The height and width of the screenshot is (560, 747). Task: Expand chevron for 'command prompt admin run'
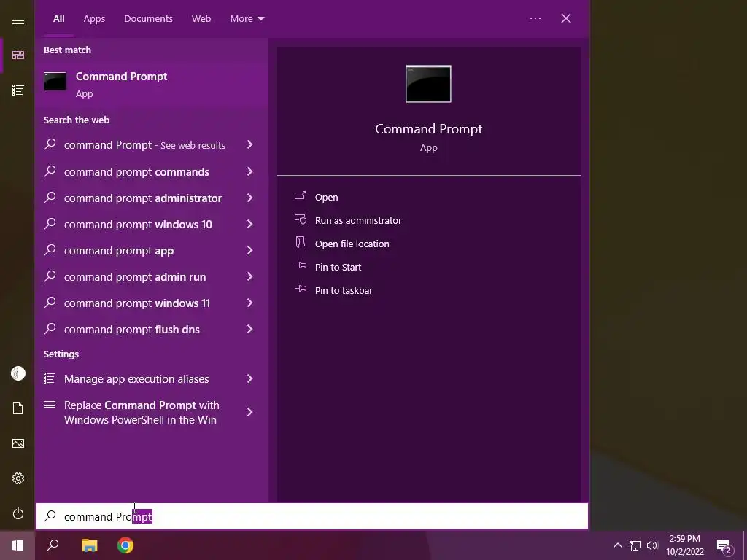[249, 276]
